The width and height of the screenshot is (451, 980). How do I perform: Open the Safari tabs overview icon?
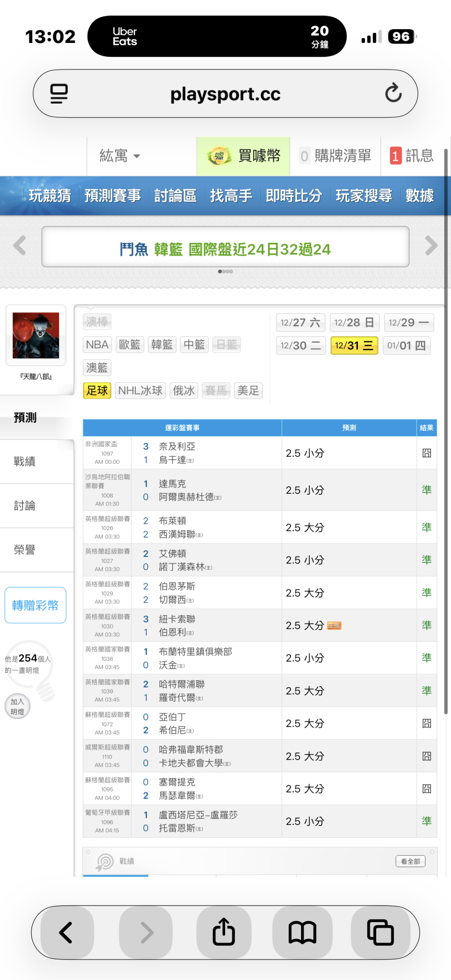click(380, 932)
